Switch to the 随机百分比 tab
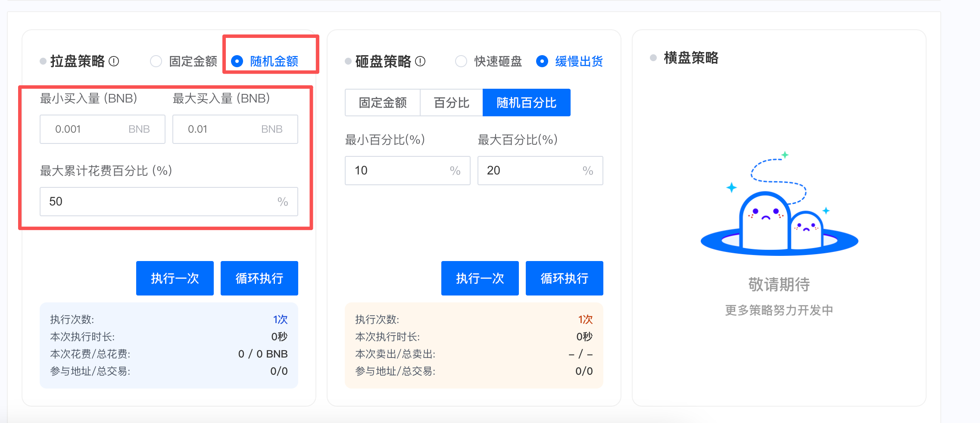 (x=526, y=103)
